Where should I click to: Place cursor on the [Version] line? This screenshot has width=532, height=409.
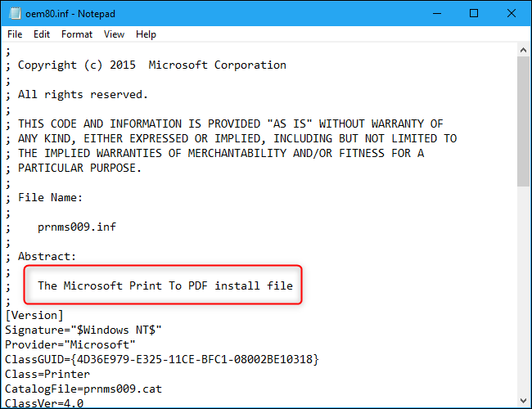[x=34, y=315]
